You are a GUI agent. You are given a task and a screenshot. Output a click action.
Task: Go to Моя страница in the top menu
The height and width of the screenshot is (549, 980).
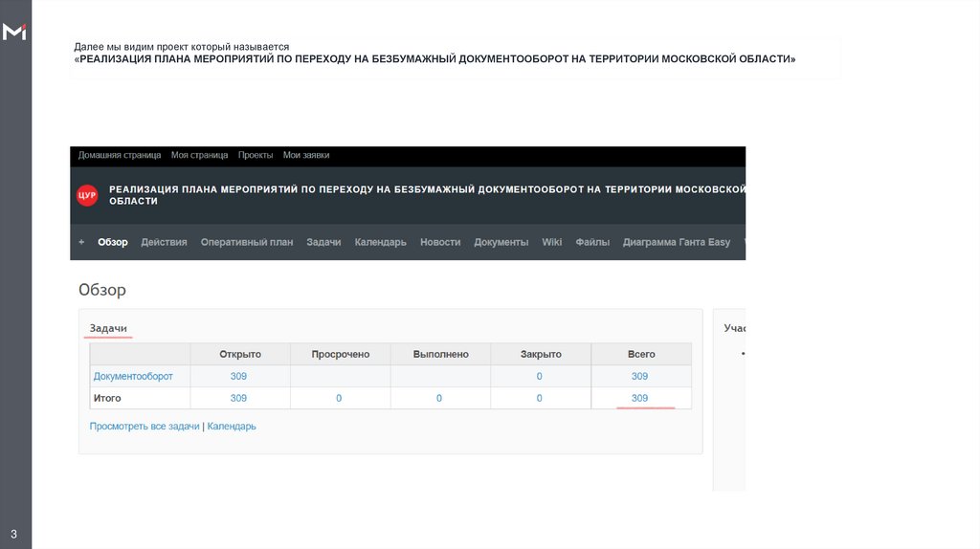(199, 155)
